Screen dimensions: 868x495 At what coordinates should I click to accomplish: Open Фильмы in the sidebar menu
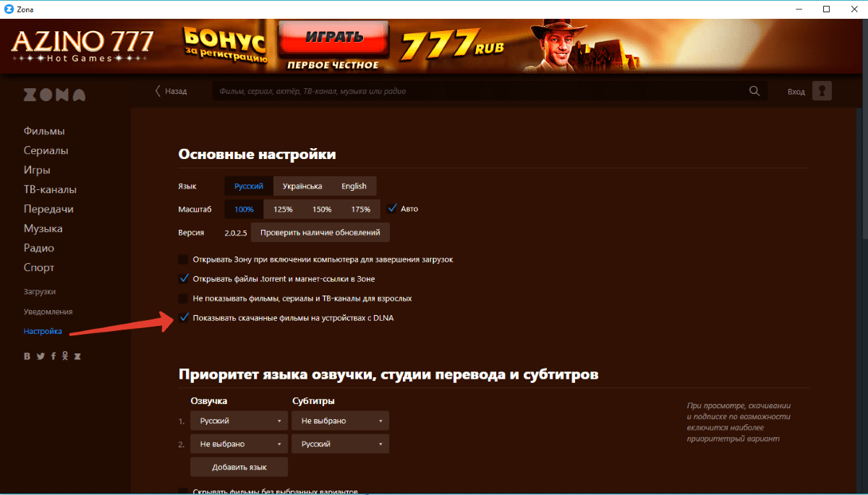pos(44,131)
